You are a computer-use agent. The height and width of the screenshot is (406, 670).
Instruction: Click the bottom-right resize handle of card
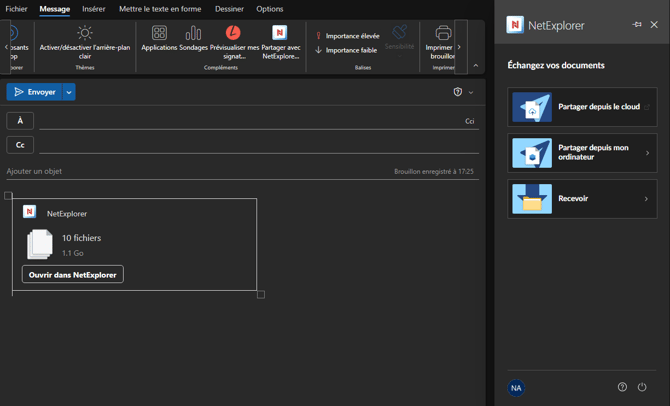click(x=261, y=294)
